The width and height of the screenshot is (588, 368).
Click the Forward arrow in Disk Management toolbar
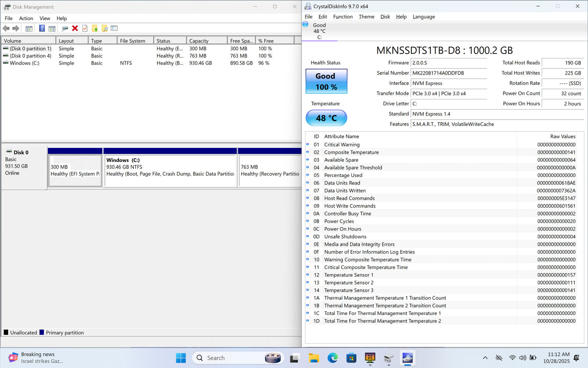(16, 28)
